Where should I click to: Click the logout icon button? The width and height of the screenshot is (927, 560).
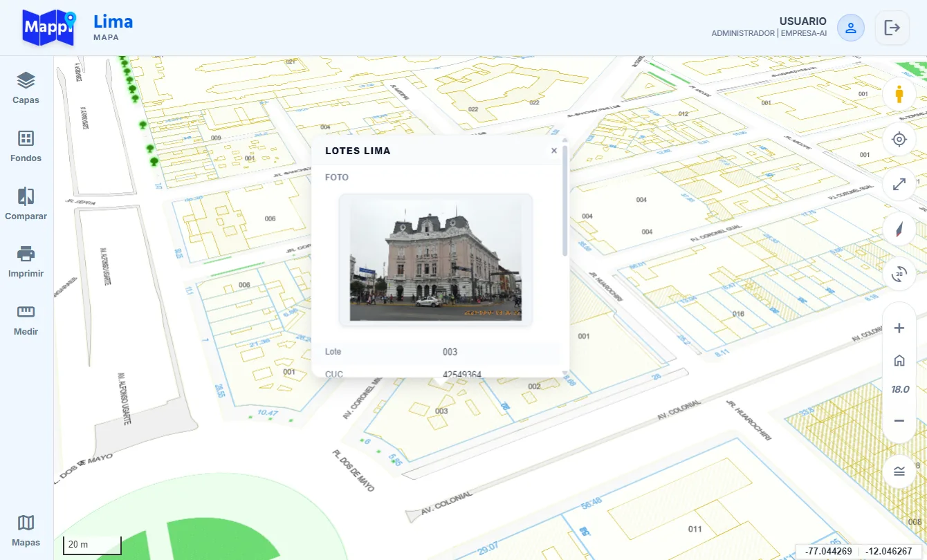click(892, 28)
